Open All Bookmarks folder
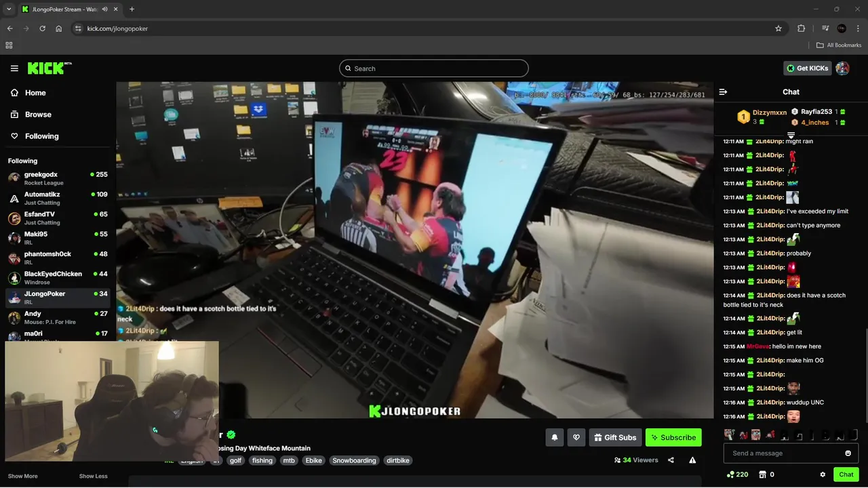This screenshot has height=488, width=868. tap(839, 45)
